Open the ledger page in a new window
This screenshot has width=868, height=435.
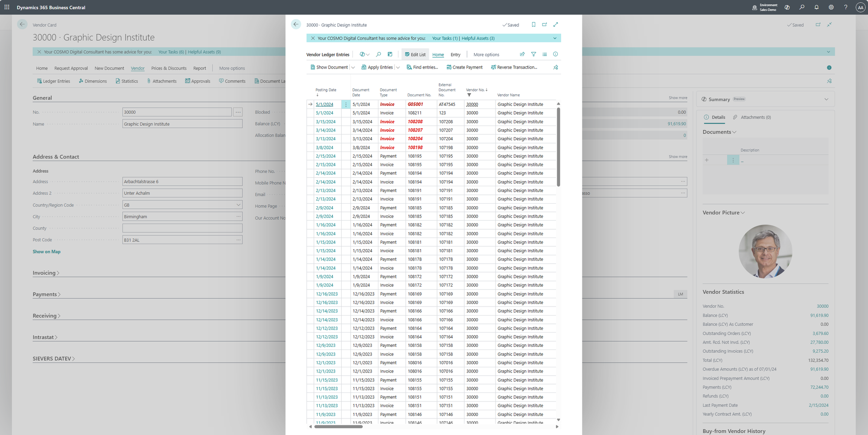coord(544,25)
